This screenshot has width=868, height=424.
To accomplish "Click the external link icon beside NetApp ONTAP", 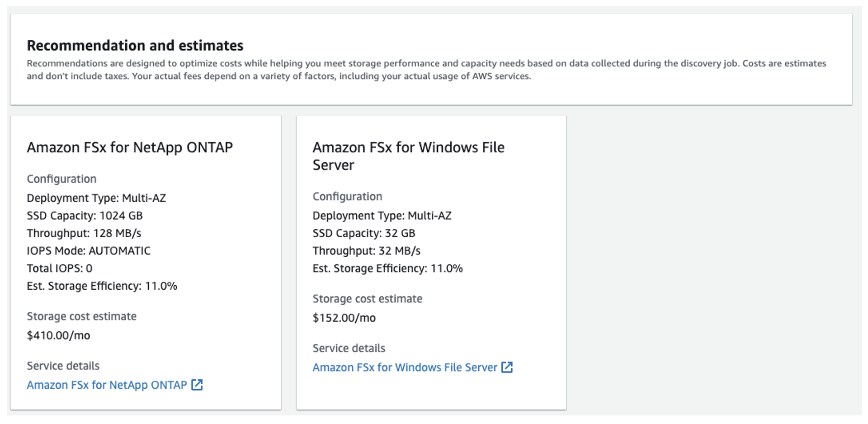I will 198,385.
